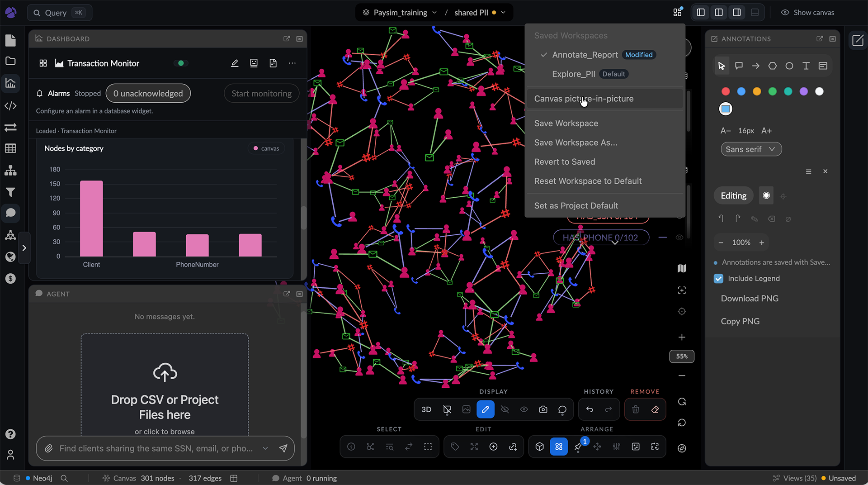Choose Save Workspace As… menu item
This screenshot has width=868, height=485.
click(x=605, y=143)
